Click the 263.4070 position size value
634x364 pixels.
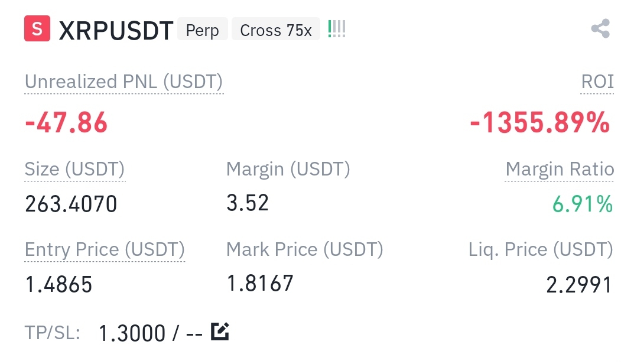[71, 204]
